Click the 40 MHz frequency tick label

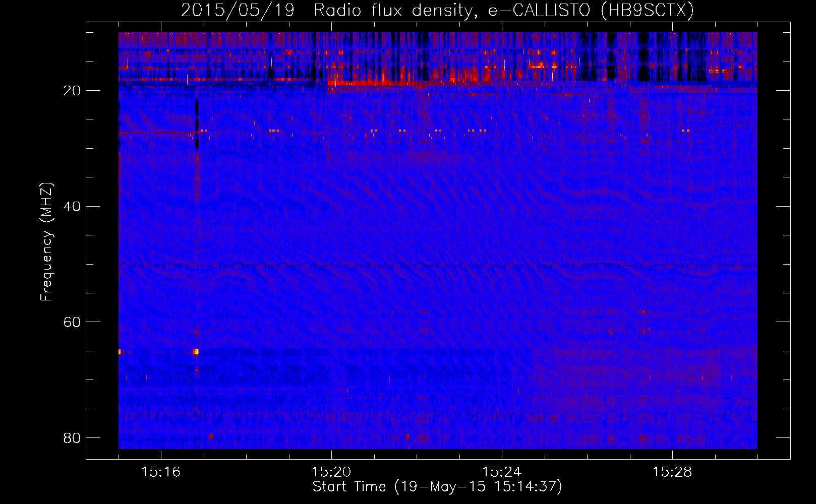point(72,207)
